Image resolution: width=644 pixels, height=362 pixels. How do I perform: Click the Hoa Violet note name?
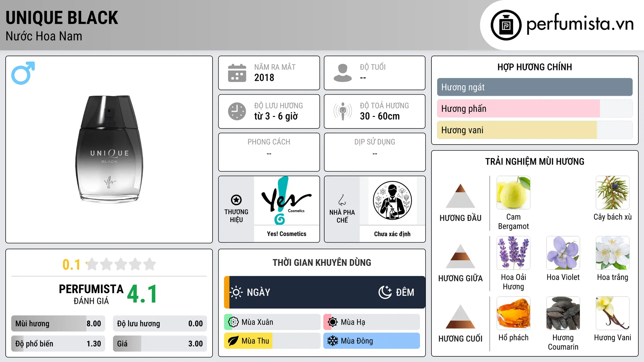(563, 277)
